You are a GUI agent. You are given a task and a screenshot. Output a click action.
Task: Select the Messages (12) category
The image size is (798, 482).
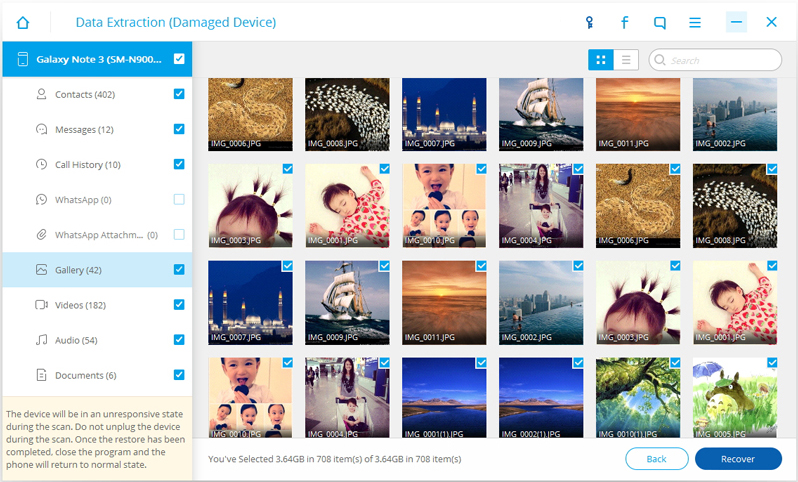coord(84,130)
